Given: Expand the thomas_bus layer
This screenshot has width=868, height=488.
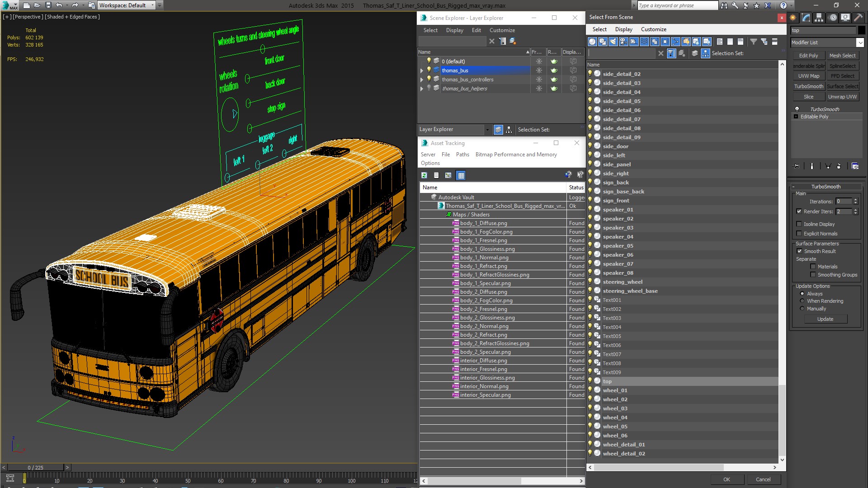Looking at the screenshot, I should point(422,70).
